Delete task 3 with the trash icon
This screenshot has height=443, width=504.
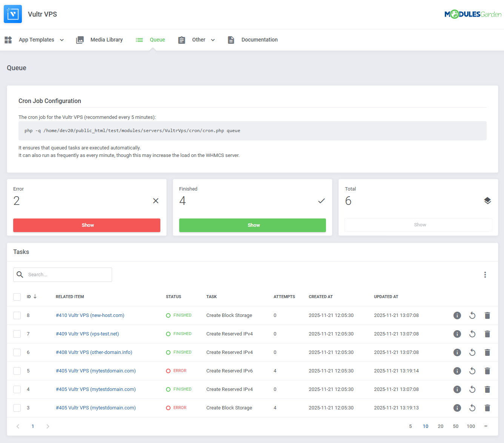coord(487,408)
